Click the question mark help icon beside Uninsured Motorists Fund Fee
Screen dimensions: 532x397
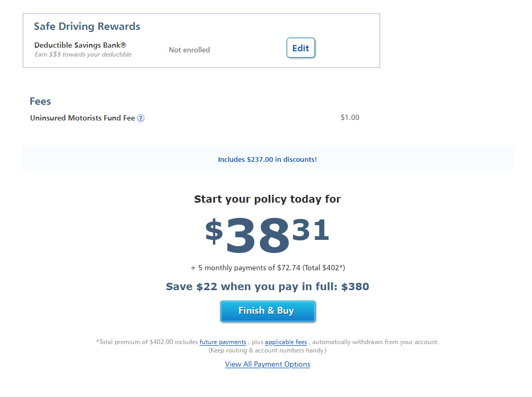pyautogui.click(x=140, y=118)
